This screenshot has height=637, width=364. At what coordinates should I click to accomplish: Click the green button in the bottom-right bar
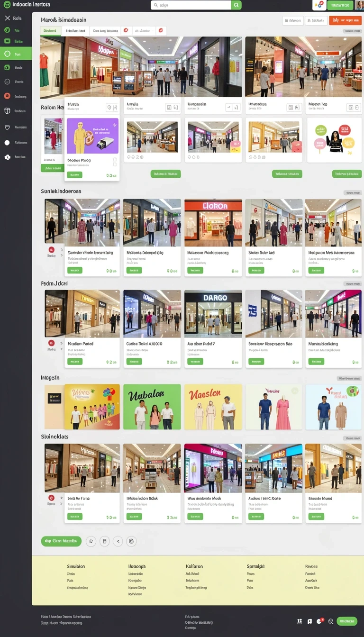pyautogui.click(x=347, y=621)
